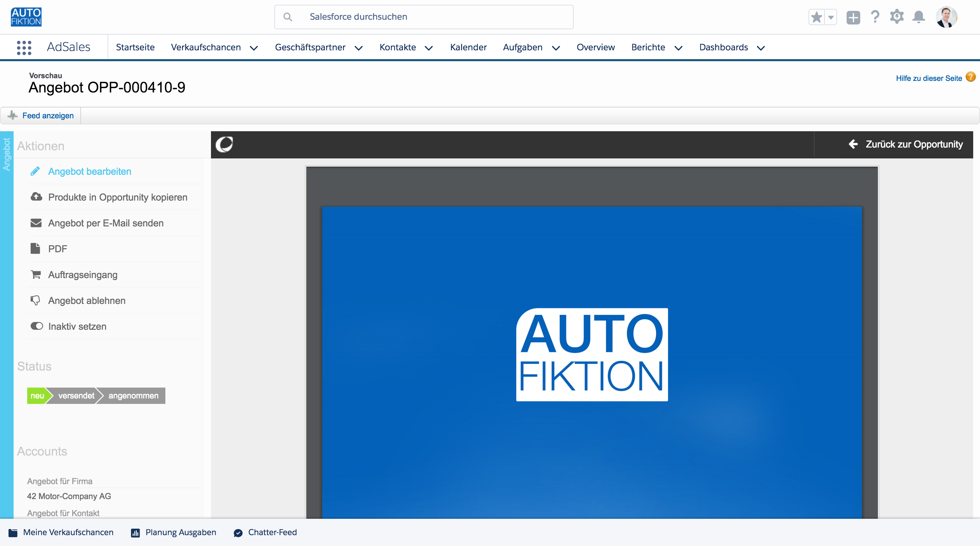Screen dimensions: 980x546
Task: Click the shopping cart Auftragseingang icon
Action: (36, 274)
